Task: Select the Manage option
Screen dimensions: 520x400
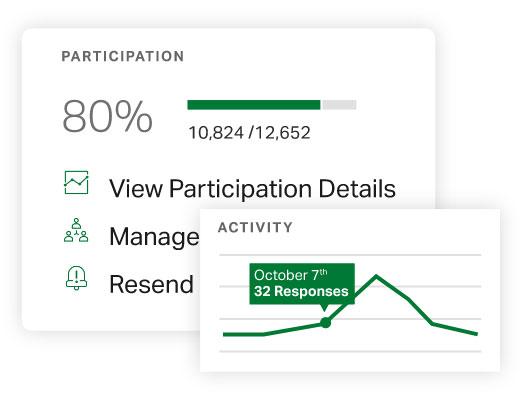Action: (154, 237)
